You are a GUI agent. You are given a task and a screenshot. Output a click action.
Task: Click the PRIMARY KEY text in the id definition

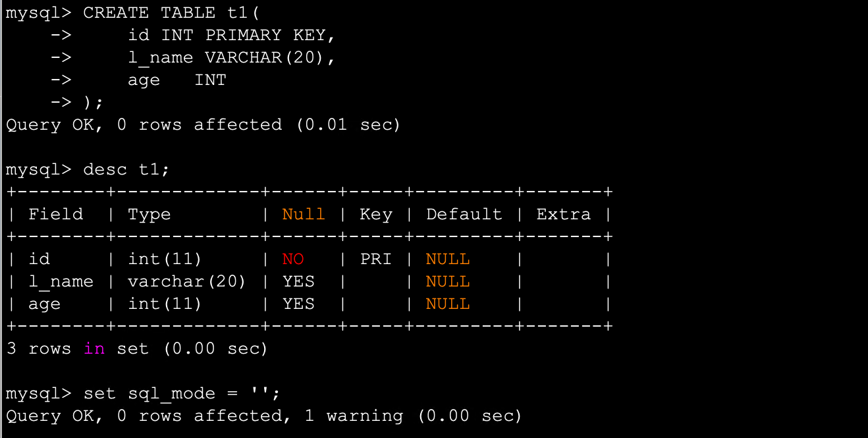(265, 35)
